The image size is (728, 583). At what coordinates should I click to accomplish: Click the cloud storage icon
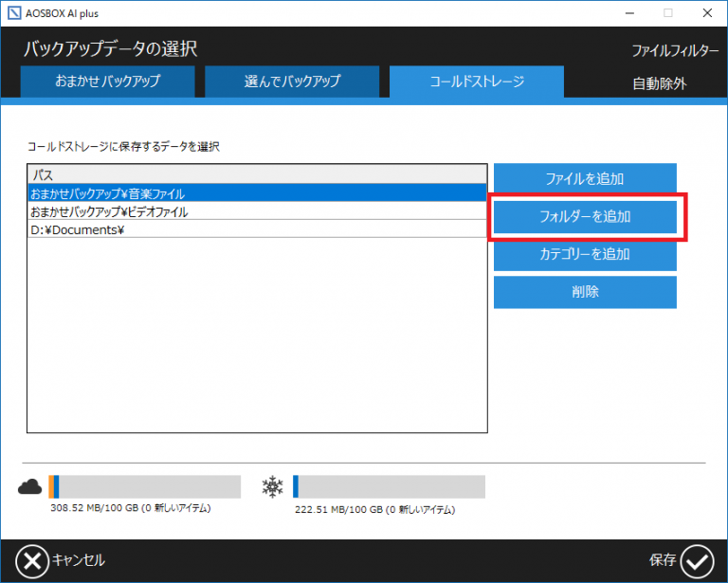click(29, 486)
